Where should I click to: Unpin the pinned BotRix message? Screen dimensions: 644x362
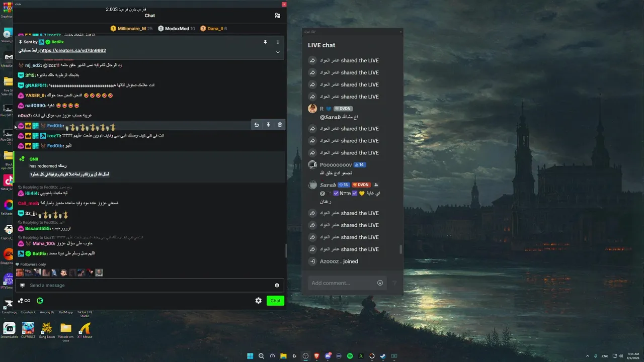(265, 42)
